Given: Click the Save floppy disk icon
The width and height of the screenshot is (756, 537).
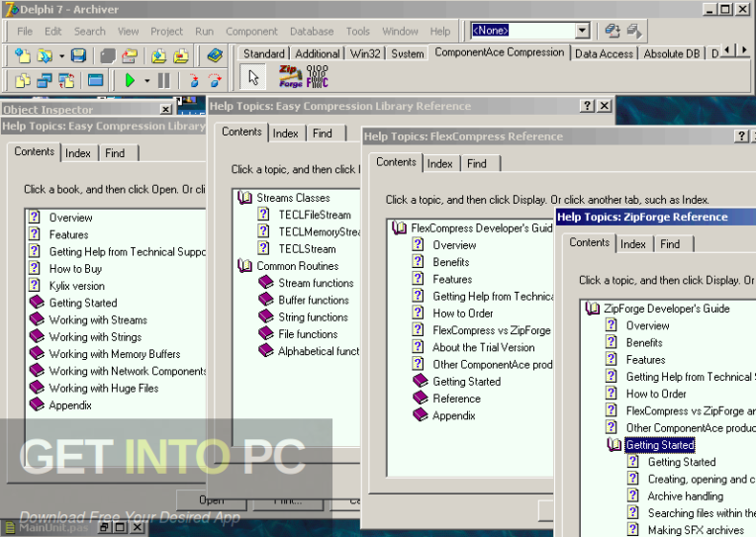Looking at the screenshot, I should click(78, 56).
